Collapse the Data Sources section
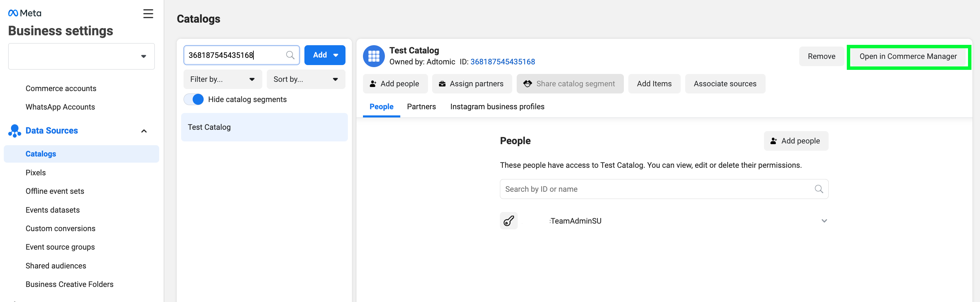980x302 pixels. [144, 131]
